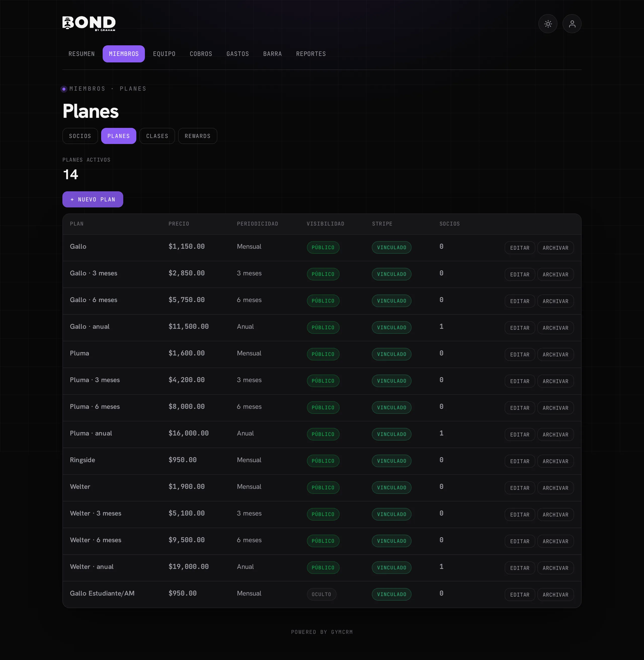The width and height of the screenshot is (644, 660).
Task: Click the purple dot breadcrumb marker
Action: (64, 89)
